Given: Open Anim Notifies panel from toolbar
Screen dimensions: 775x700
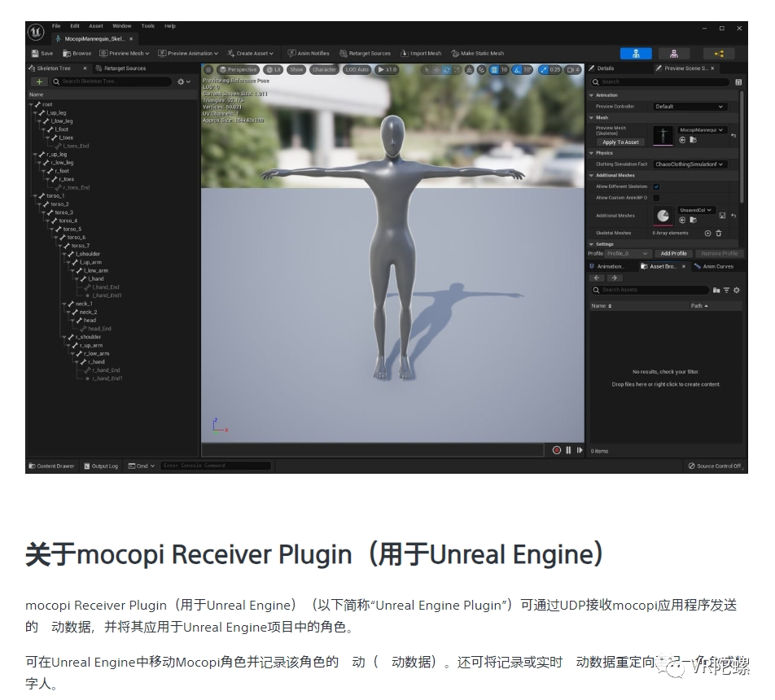Looking at the screenshot, I should (309, 54).
